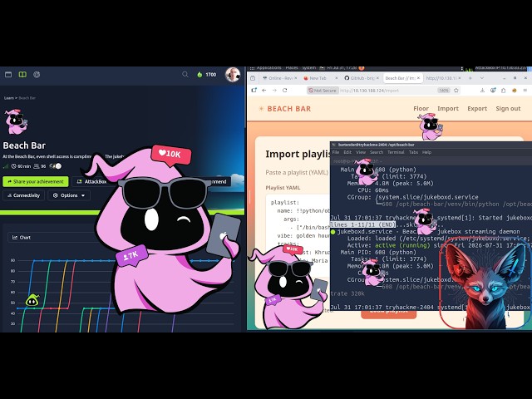The width and height of the screenshot is (532, 399).
Task: Start the AttackBox button
Action: coord(92,181)
